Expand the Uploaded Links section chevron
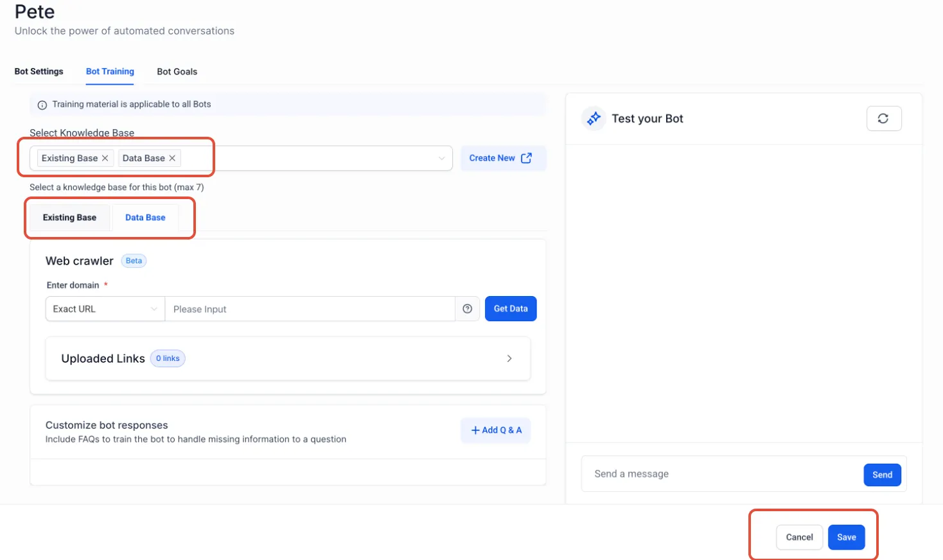 coord(509,358)
